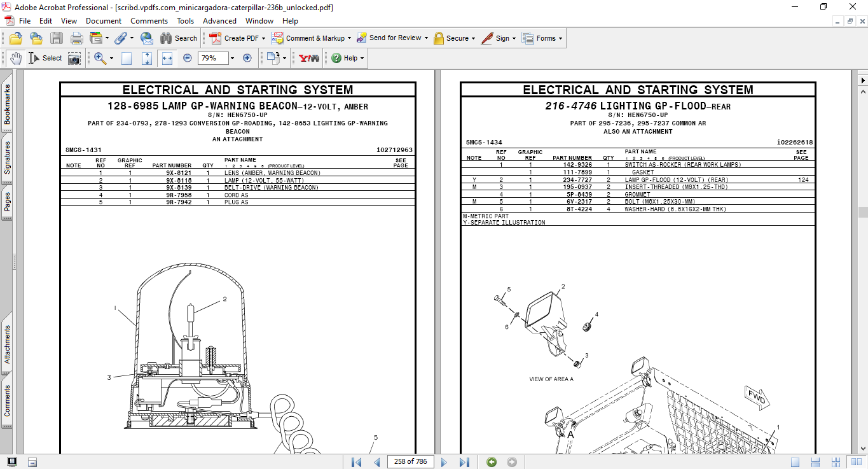This screenshot has width=868, height=469.
Task: Click the Select text tool button
Action: (x=45, y=58)
